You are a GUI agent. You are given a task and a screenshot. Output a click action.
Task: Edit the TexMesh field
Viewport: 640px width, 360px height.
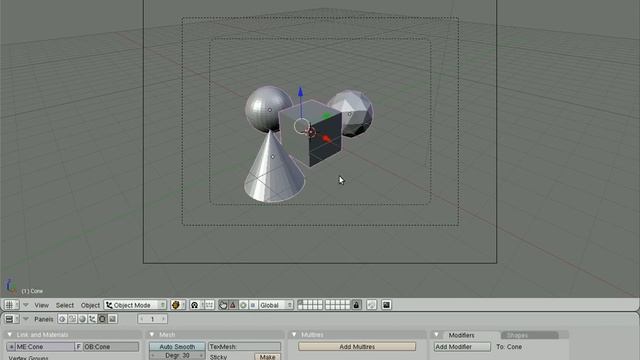click(244, 347)
